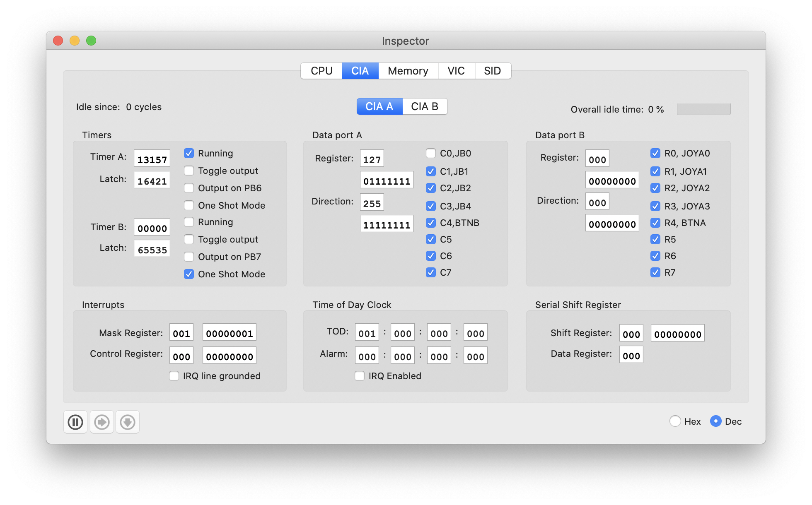The height and width of the screenshot is (505, 812).
Task: Select the Dec radio button
Action: (x=715, y=421)
